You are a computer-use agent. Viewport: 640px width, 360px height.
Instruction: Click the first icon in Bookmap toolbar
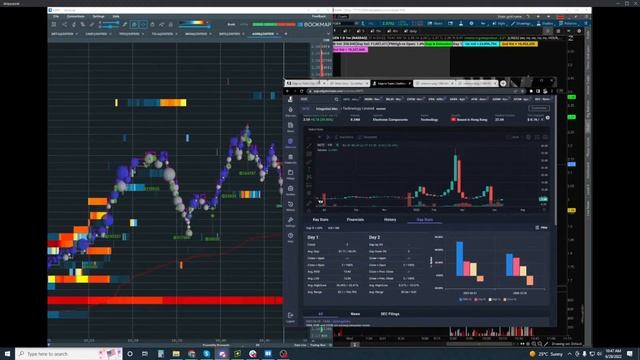[54, 24]
